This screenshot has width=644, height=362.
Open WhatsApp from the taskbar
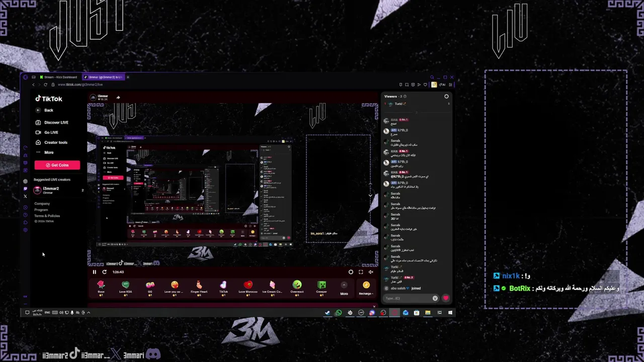(x=339, y=313)
